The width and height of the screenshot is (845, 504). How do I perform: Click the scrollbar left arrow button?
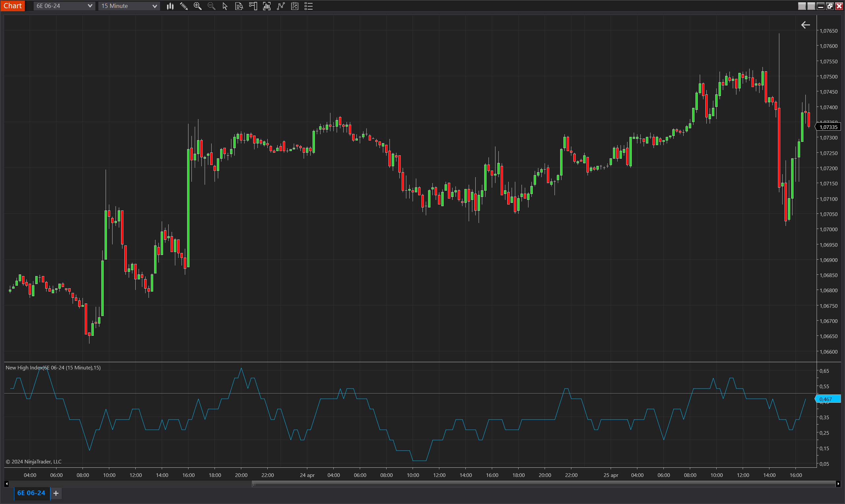(x=7, y=484)
